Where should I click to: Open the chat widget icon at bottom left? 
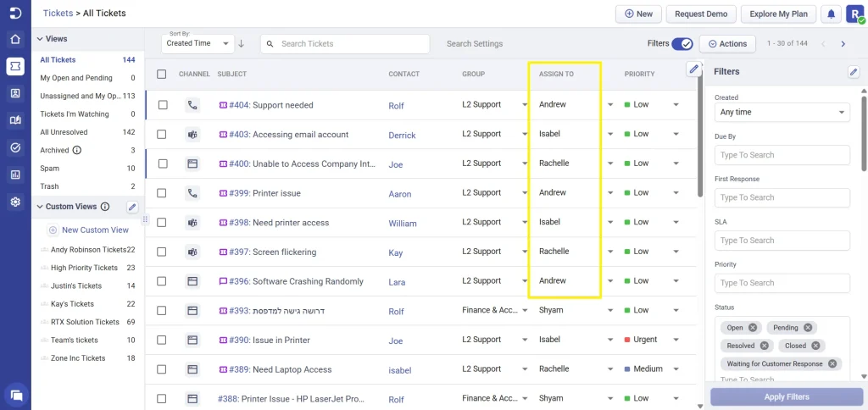(16, 395)
